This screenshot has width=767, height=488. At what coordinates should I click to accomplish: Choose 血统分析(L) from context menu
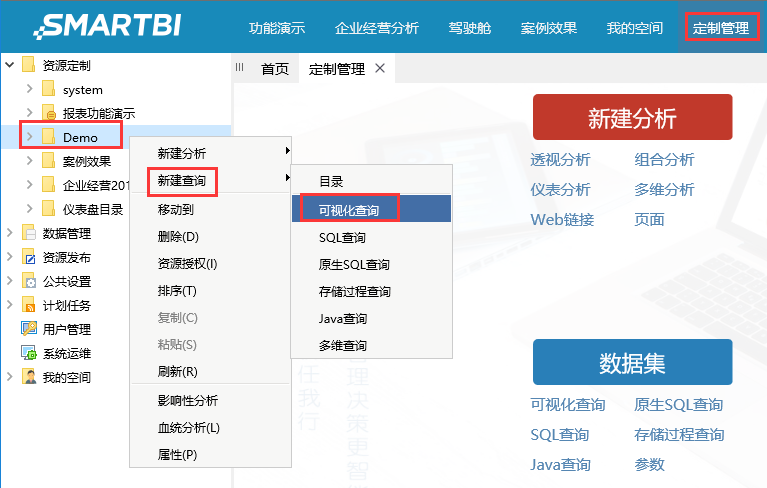coord(211,427)
